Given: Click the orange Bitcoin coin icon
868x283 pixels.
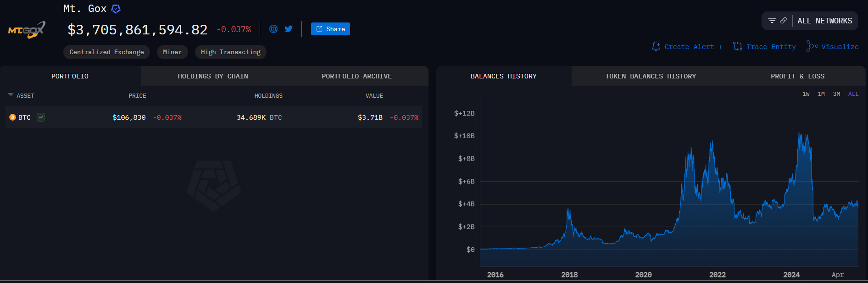Looking at the screenshot, I should (x=12, y=117).
